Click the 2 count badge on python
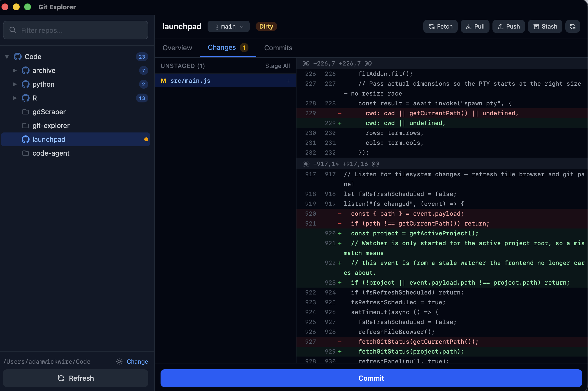The image size is (588, 391). tap(143, 84)
